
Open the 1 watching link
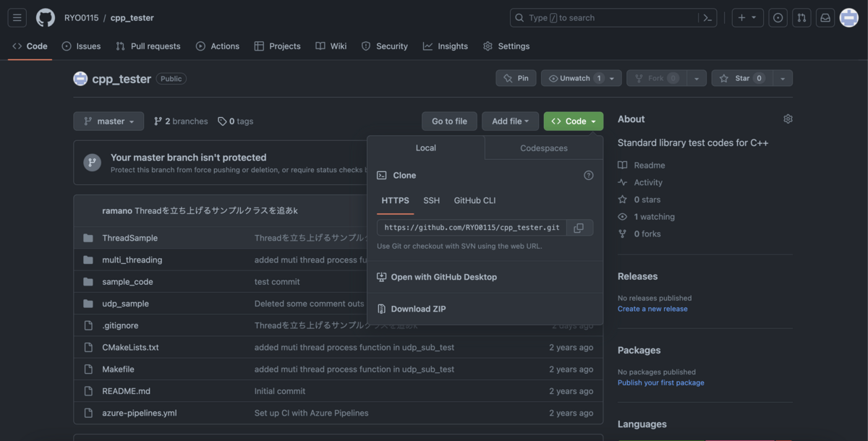pos(647,217)
